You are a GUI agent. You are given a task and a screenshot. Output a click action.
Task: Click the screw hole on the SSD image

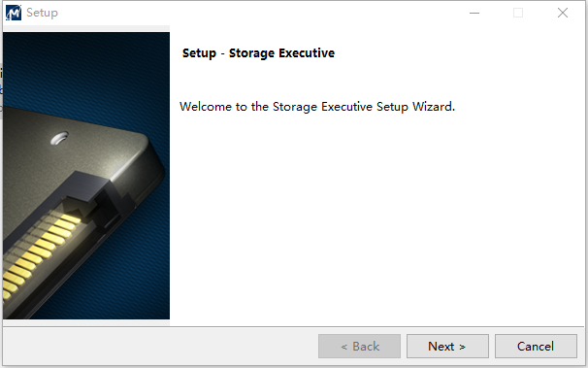[x=59, y=138]
